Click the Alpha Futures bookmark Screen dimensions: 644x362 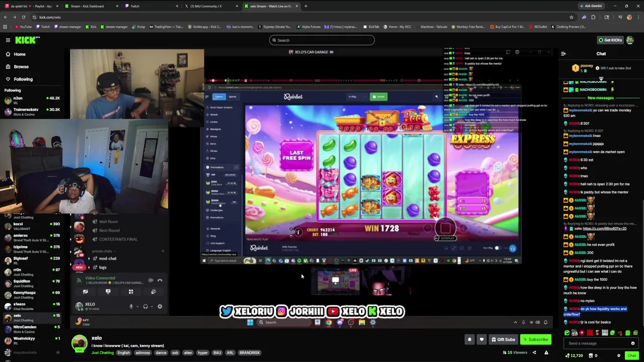(x=308, y=27)
